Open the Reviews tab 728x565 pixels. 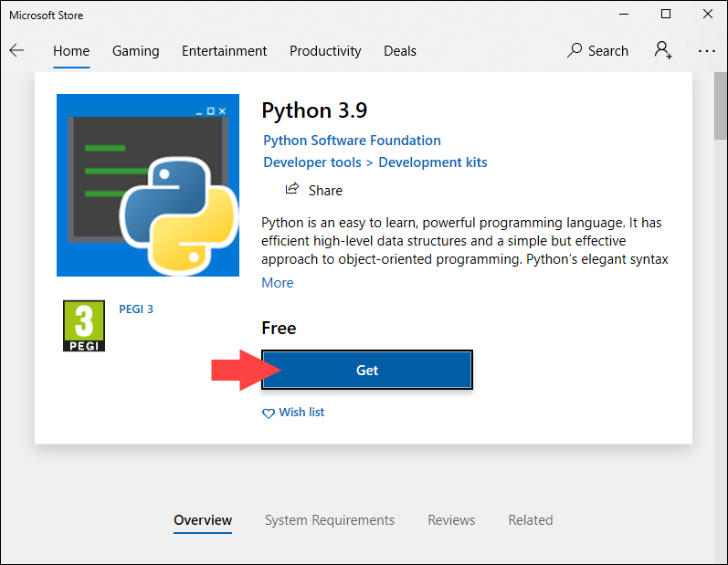(451, 520)
